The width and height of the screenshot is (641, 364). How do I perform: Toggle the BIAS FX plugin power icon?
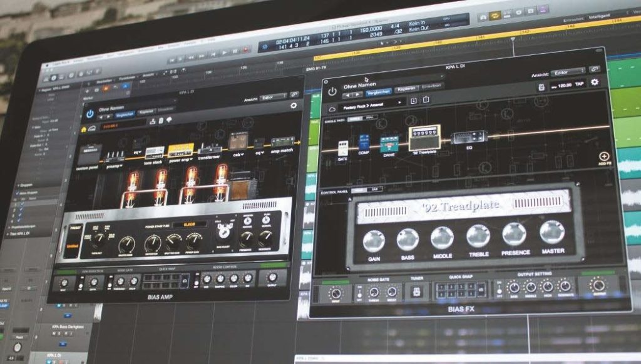click(x=332, y=91)
